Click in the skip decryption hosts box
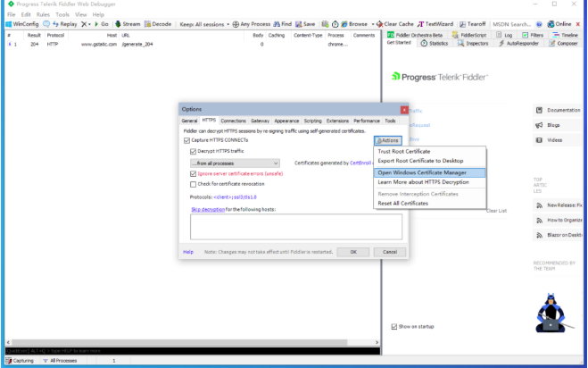588x368 pixels. [x=296, y=227]
